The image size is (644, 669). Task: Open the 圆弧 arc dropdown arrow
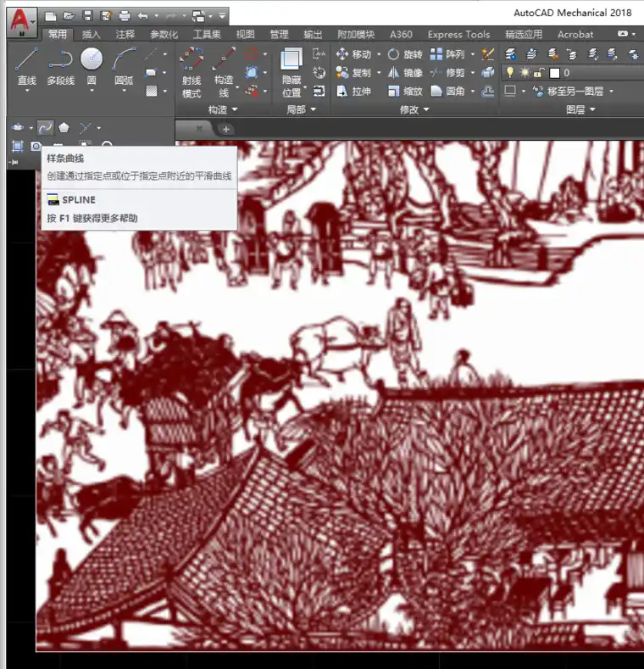pyautogui.click(x=124, y=91)
